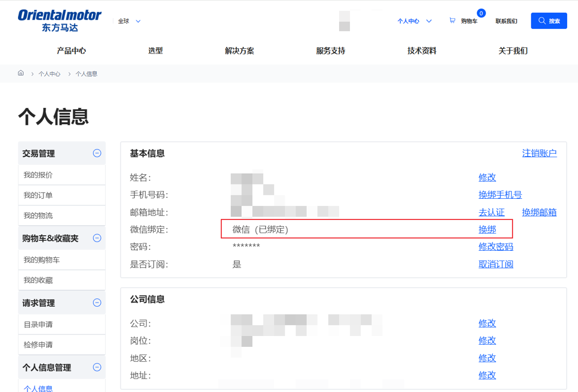Click 取消订阅 to cancel subscription
Viewport: 578px width, 392px height.
click(496, 264)
